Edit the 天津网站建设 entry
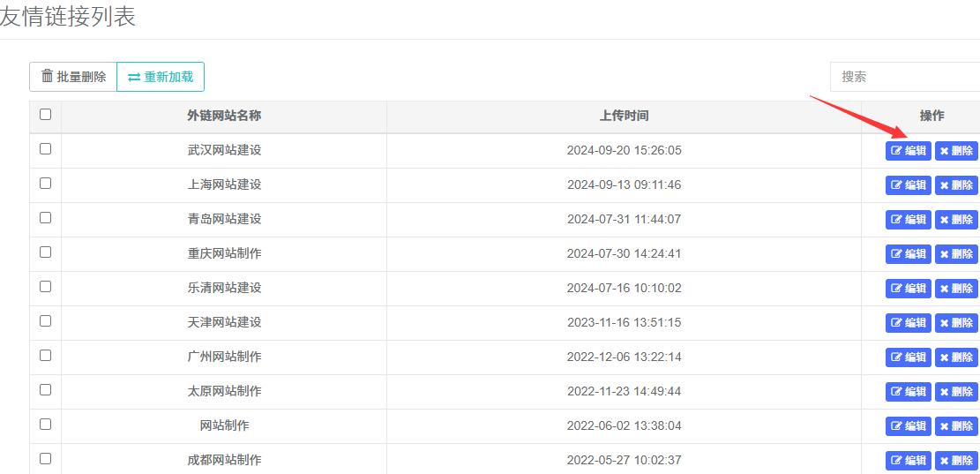 point(908,323)
